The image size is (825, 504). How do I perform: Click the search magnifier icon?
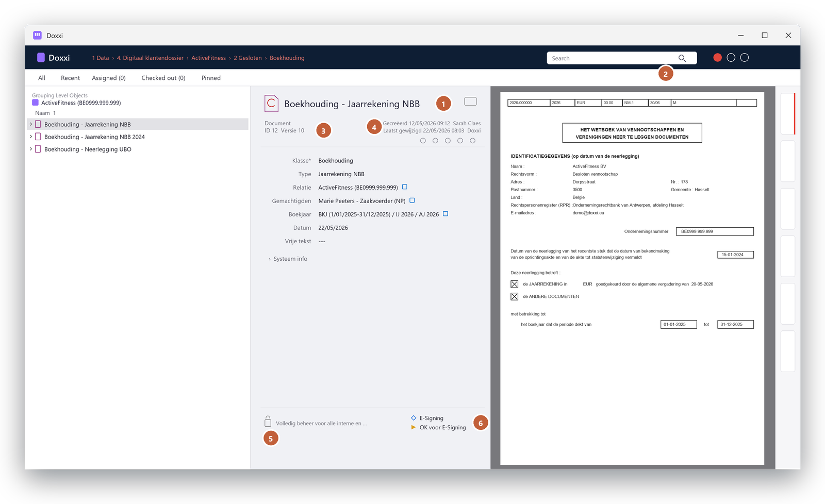(682, 58)
